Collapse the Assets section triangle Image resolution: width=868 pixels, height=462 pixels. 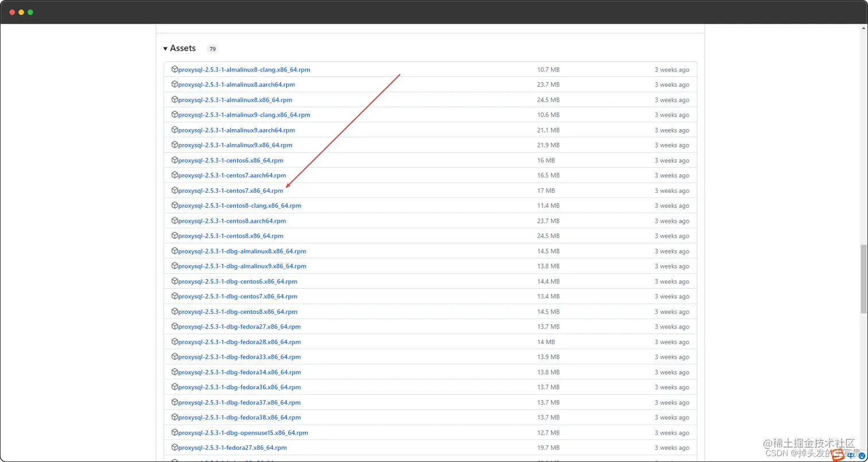click(x=165, y=49)
